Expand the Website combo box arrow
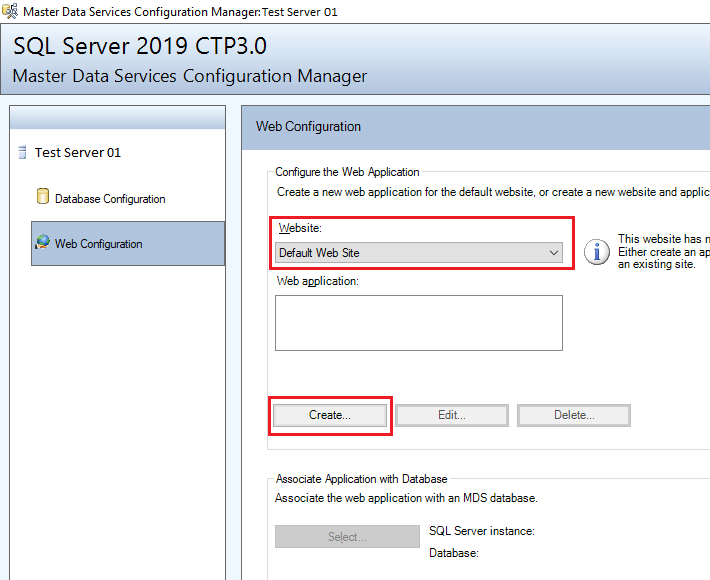710x580 pixels. coord(554,253)
